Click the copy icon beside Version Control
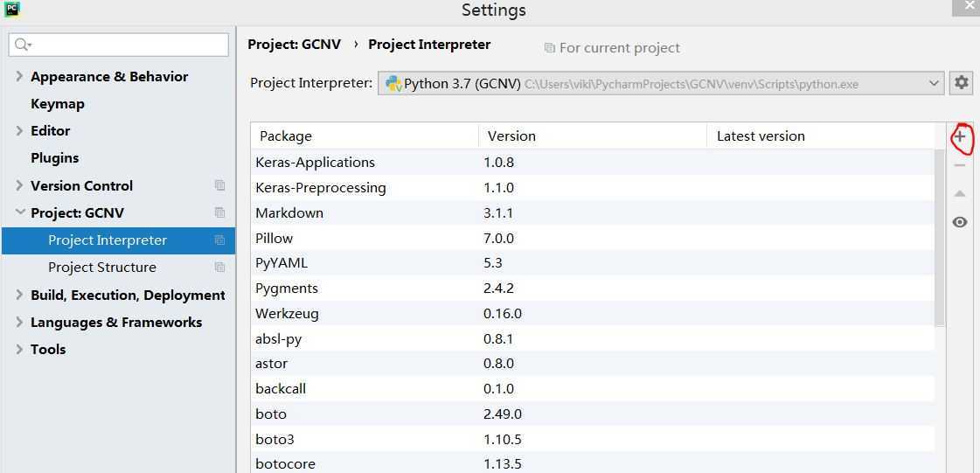Image resolution: width=980 pixels, height=473 pixels. click(219, 185)
